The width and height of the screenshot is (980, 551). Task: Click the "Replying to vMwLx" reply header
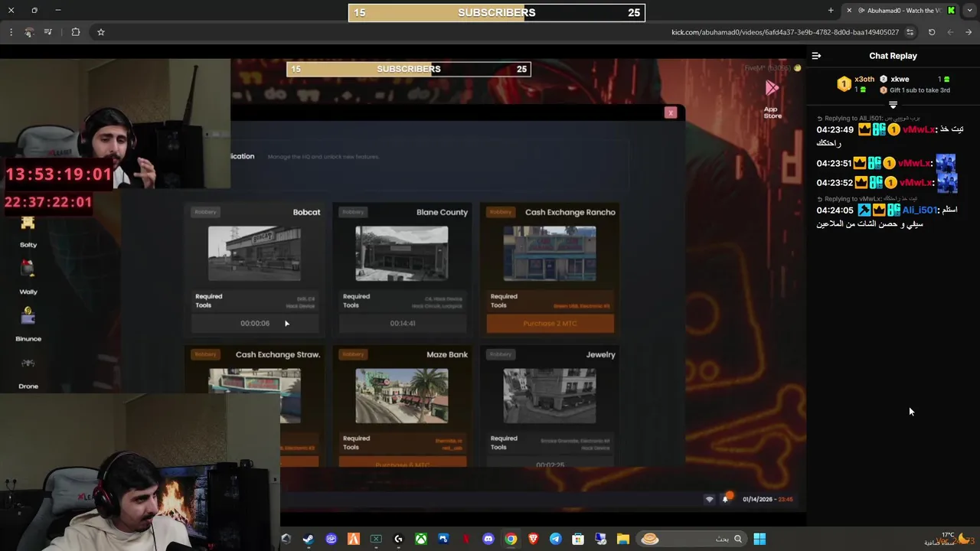[x=867, y=199]
